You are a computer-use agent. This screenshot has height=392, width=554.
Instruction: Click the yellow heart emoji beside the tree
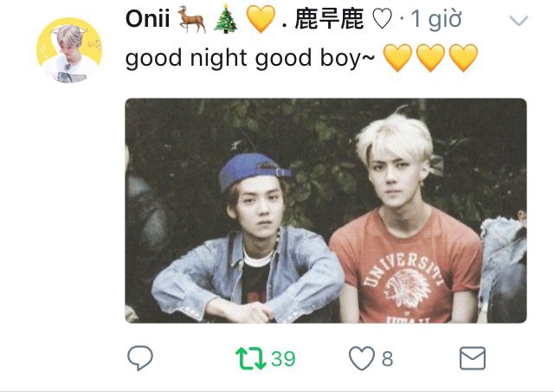261,19
